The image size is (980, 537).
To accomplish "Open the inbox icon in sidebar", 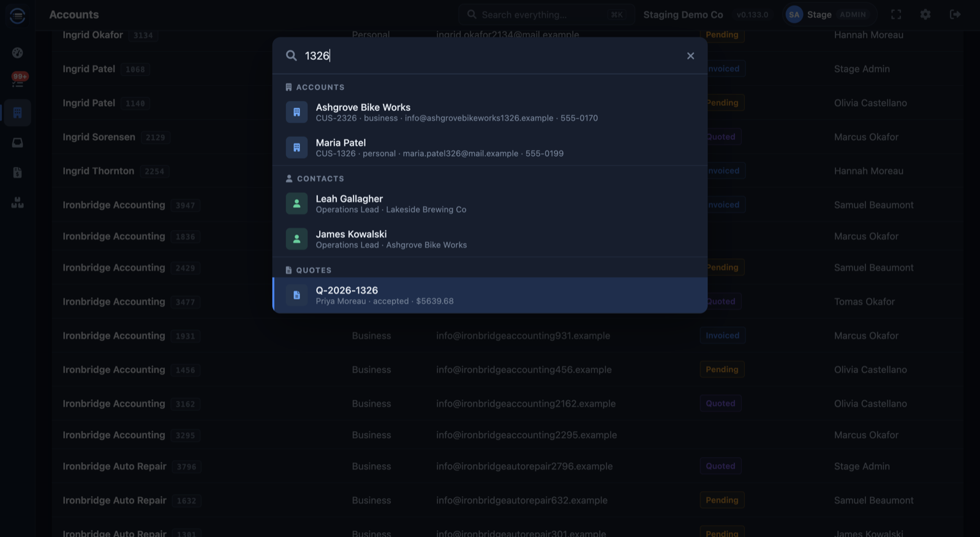I will pos(17,143).
